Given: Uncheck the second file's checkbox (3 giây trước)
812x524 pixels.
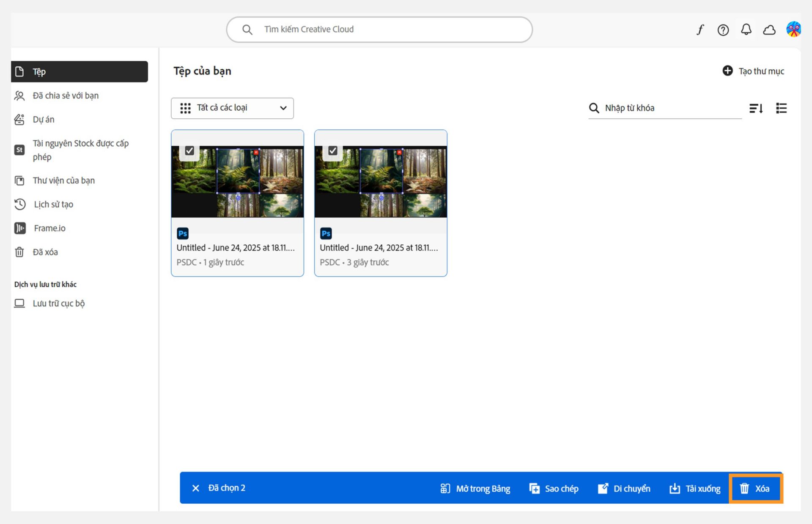Looking at the screenshot, I should pos(333,150).
